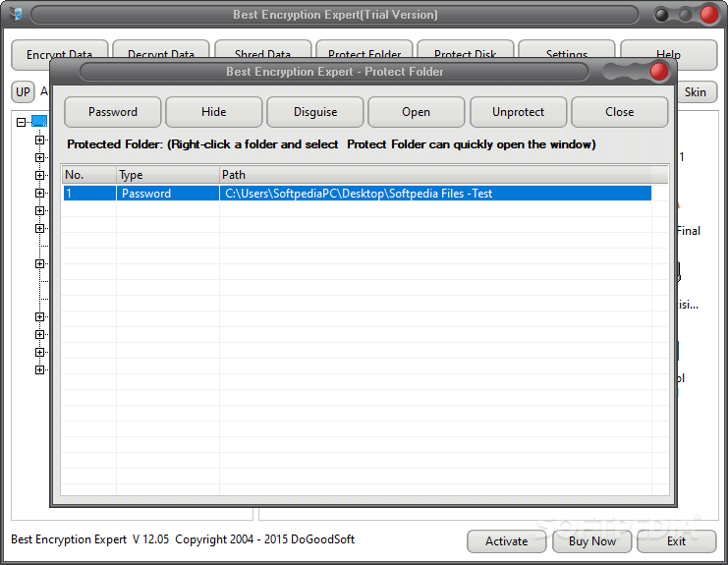Select the Softpedia Files -Test path cell
The height and width of the screenshot is (565, 728).
435,194
